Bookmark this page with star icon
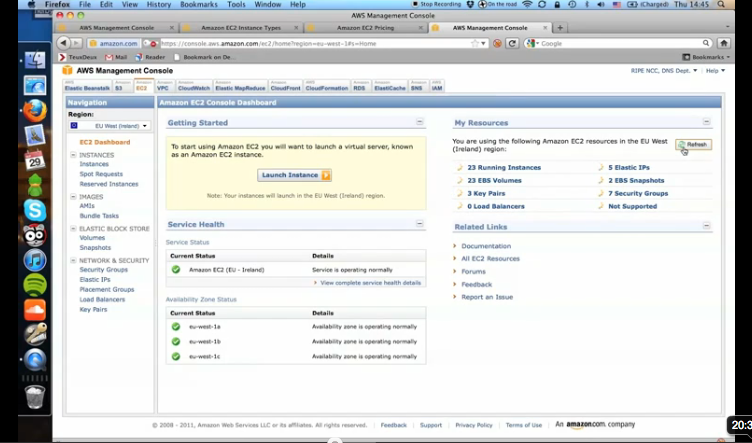 pos(475,43)
